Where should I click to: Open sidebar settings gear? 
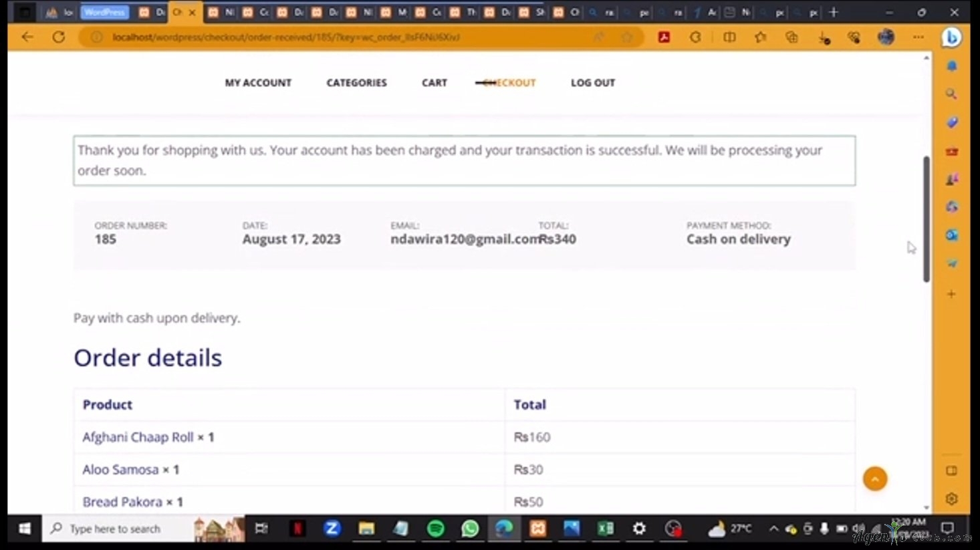coord(952,499)
